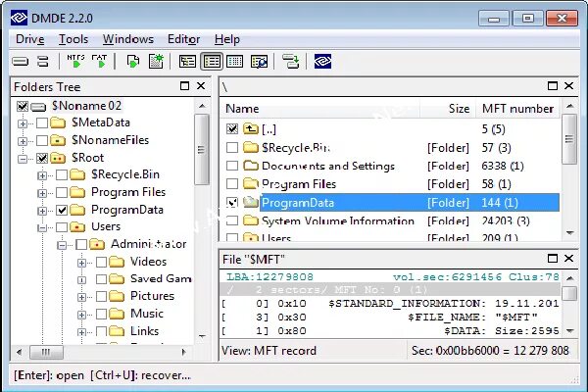
Task: Collapse the Administrator tree node
Action: (62, 245)
